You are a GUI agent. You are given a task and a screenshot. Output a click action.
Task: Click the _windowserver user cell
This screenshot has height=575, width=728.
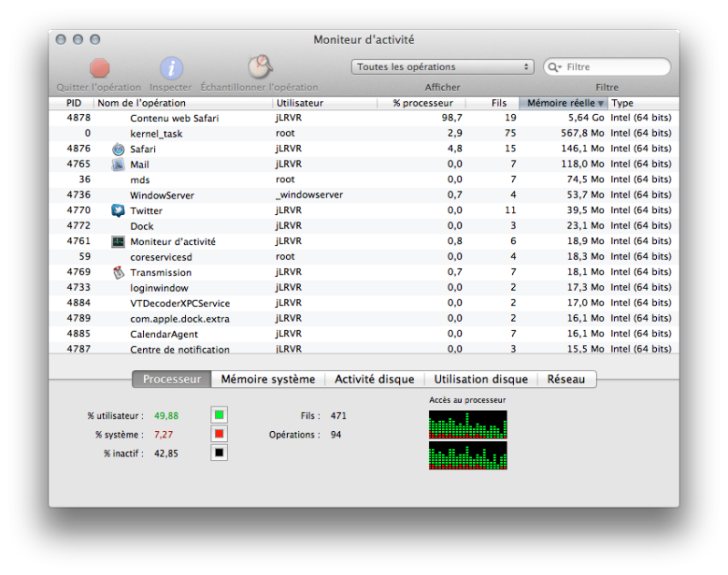pos(309,195)
